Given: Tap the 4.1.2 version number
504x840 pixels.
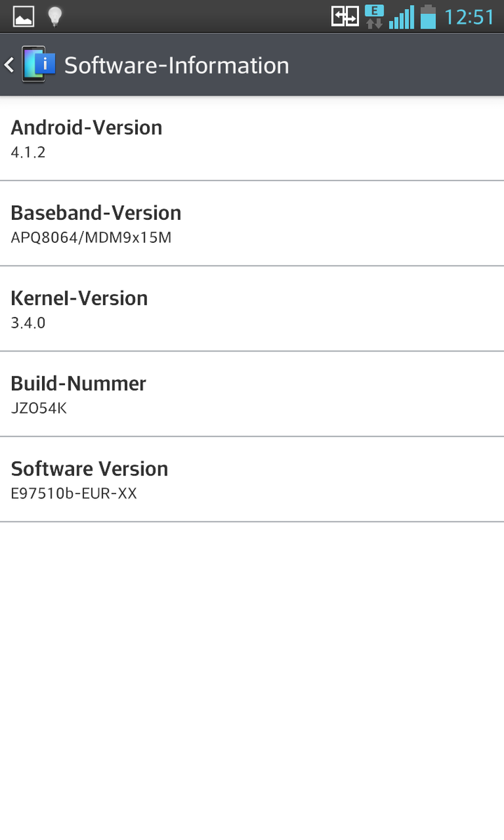Looking at the screenshot, I should point(28,152).
